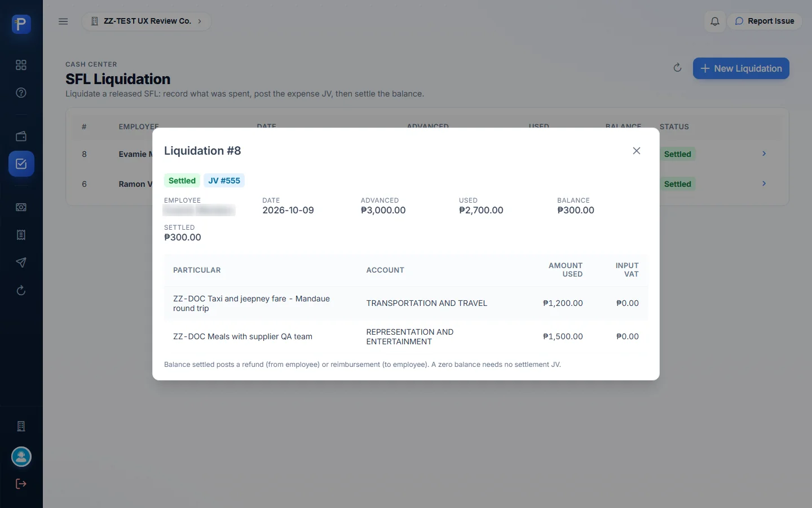
Task: Click the Settled status in row 8
Action: [677, 154]
